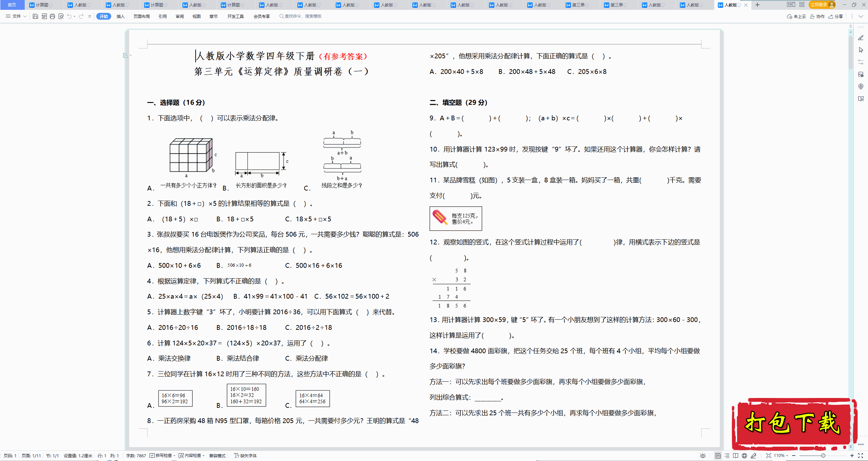
Task: Click the Redo arrow
Action: pos(81,16)
